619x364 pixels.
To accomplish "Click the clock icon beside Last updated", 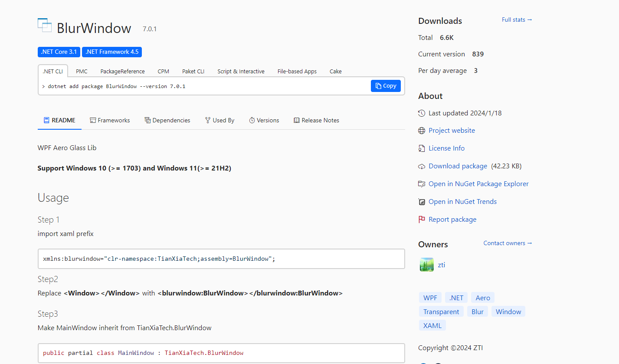I will tap(422, 113).
